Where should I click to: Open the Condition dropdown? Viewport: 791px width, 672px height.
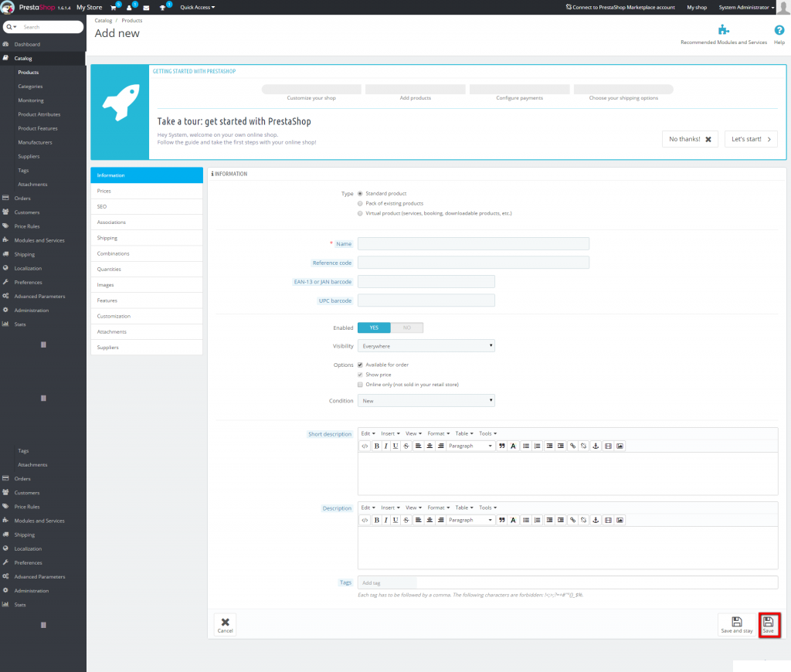(426, 401)
